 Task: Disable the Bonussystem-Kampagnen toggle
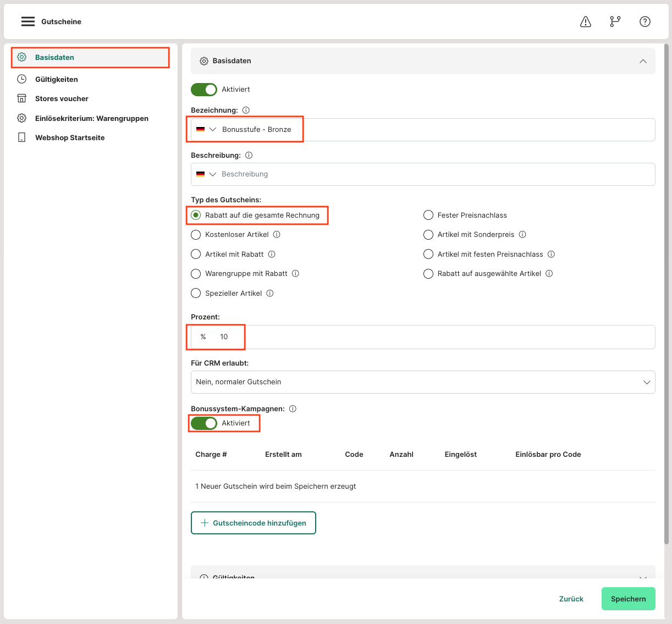[x=204, y=423]
